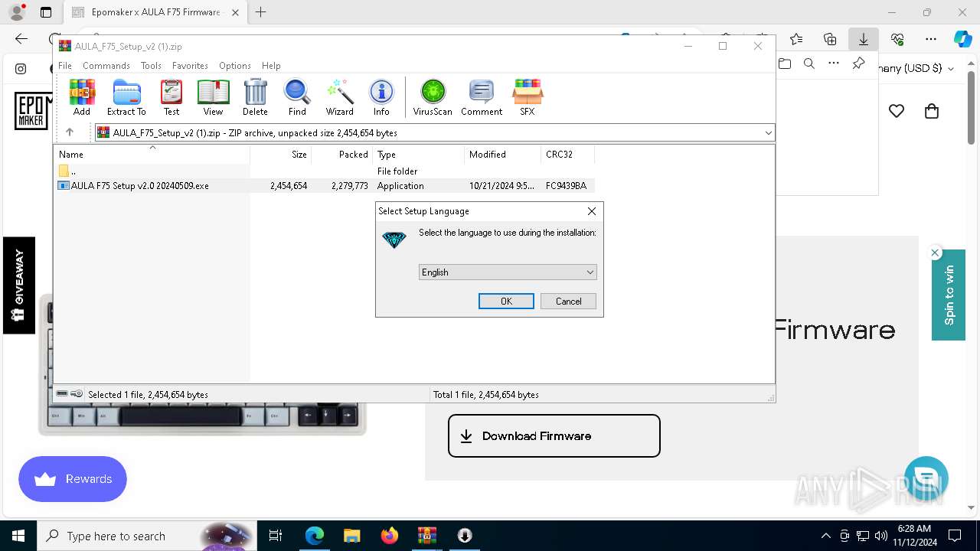Open the Rewards button on webpage
Image resolution: width=980 pixels, height=551 pixels.
(73, 479)
